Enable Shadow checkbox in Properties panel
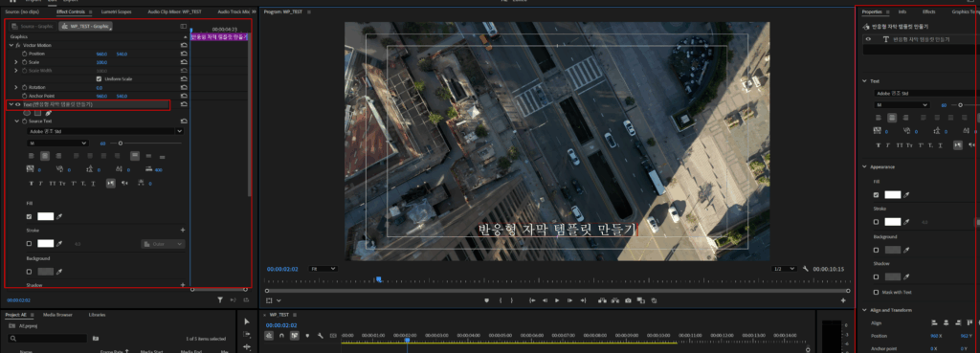Screen dimensions: 980x353 pos(877,276)
